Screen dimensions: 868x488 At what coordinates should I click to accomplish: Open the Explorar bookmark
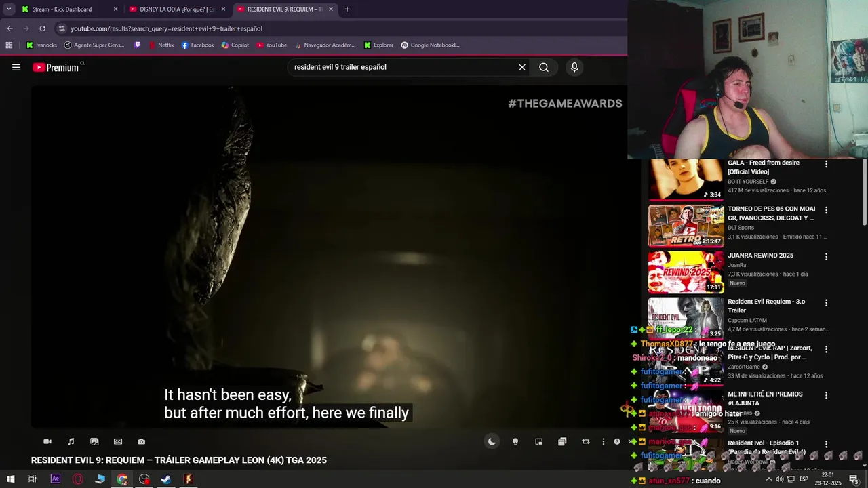click(x=378, y=45)
